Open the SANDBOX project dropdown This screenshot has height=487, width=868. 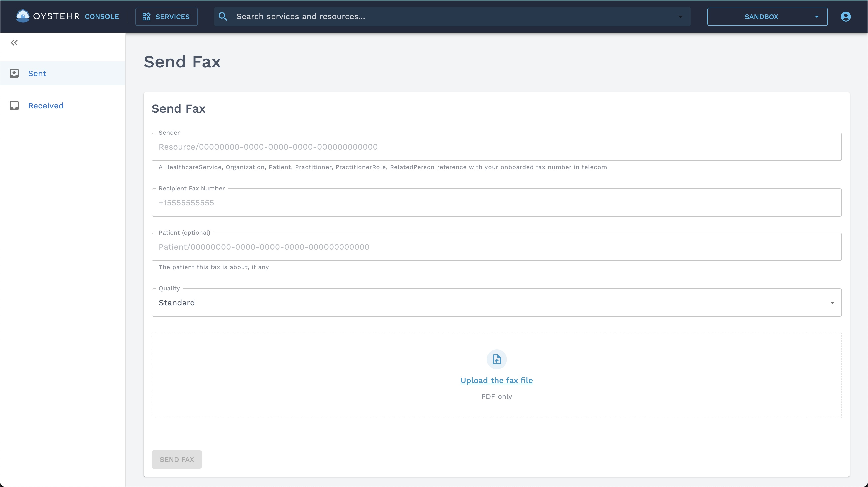(x=767, y=17)
